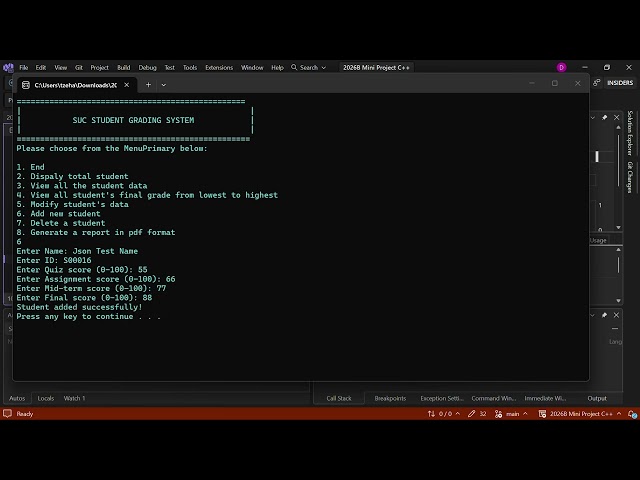This screenshot has width=640, height=480.
Task: Click 'Student added successfully!' terminal line
Action: click(x=80, y=307)
